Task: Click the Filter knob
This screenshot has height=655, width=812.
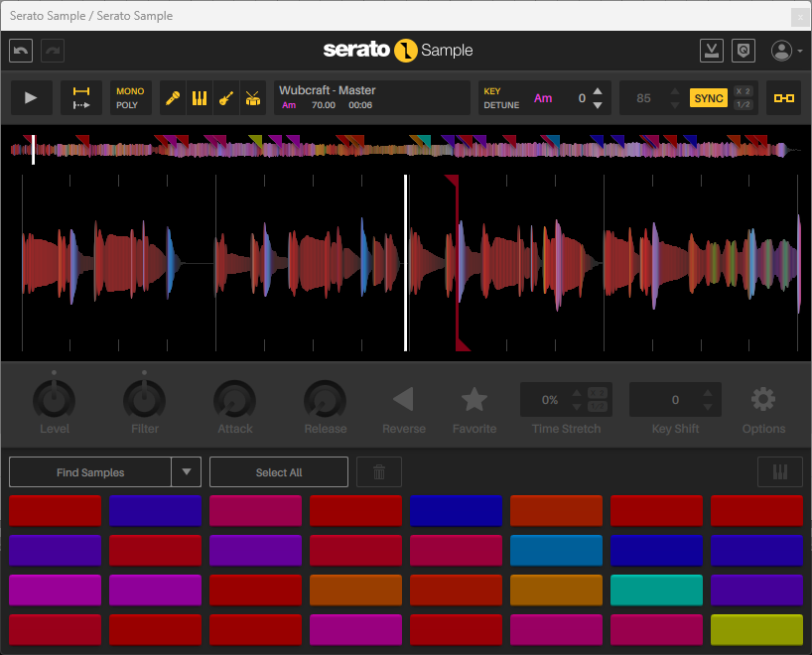Action: click(145, 399)
